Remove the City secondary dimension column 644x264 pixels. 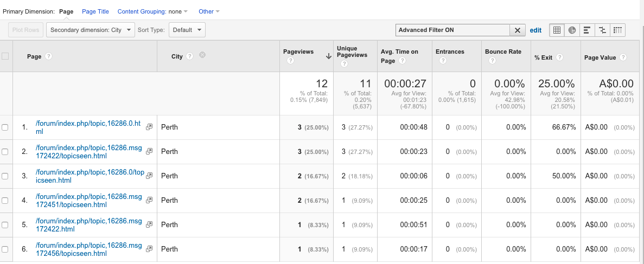202,55
